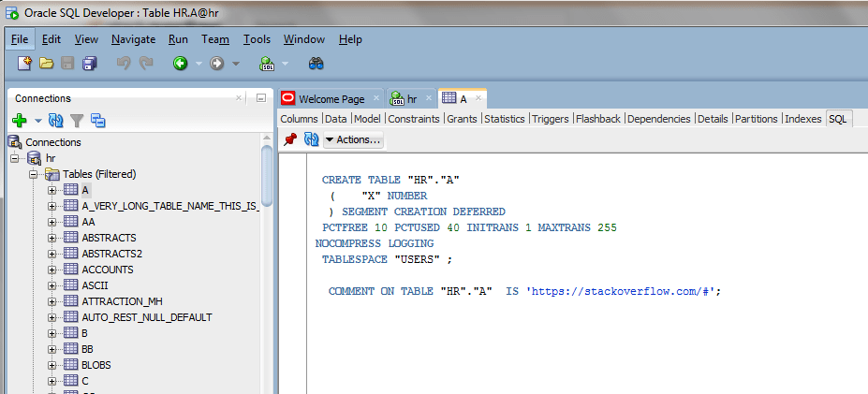Click the binoculars Find DB Object icon

click(316, 64)
